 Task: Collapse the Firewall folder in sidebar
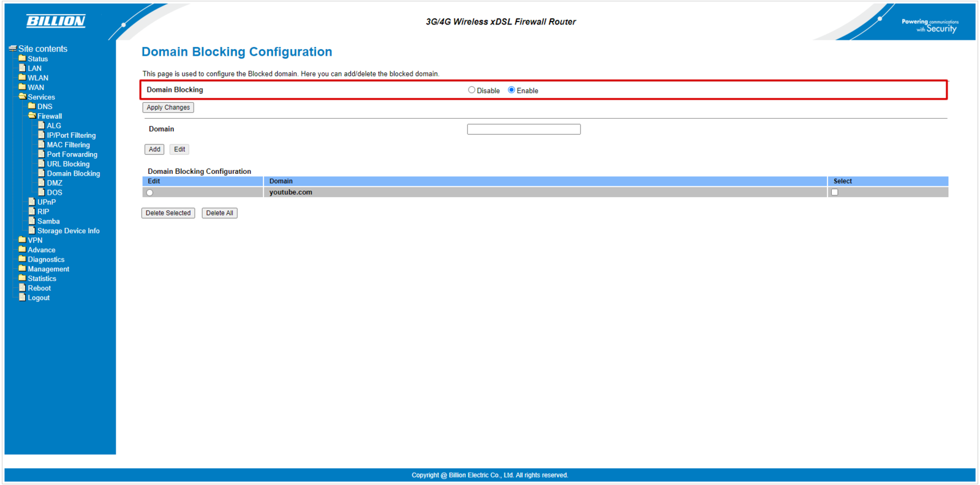[32, 116]
